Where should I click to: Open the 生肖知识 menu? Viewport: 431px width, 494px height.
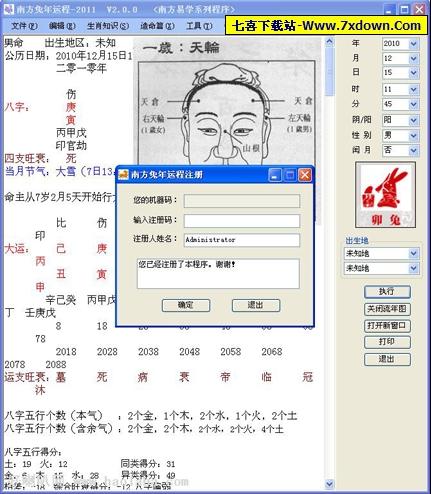pos(108,26)
